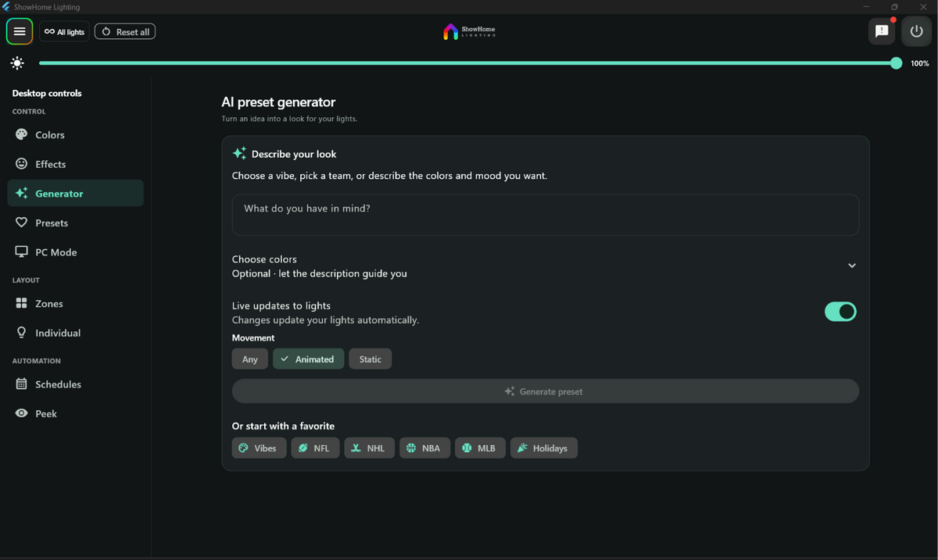Select Generator in the sidebar
Image resolution: width=938 pixels, height=560 pixels.
coord(75,194)
